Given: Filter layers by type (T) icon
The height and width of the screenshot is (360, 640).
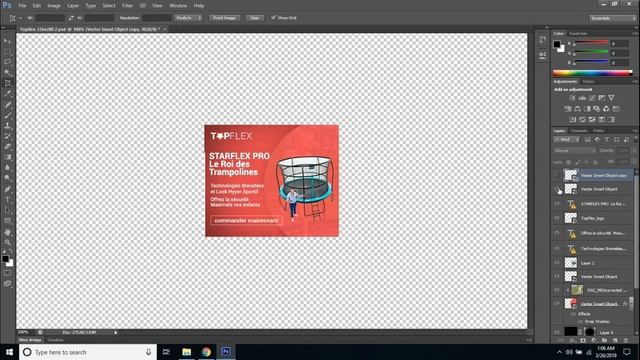Looking at the screenshot, I should pos(607,140).
